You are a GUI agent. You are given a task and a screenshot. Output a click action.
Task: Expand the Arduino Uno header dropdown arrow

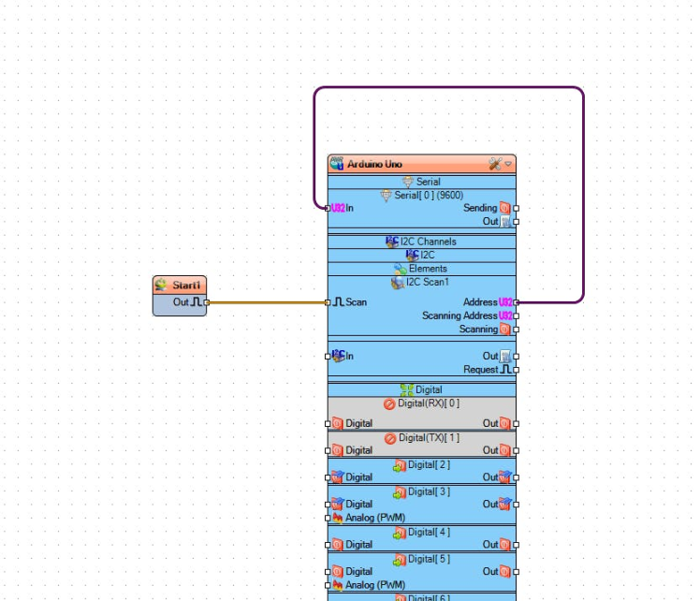click(508, 164)
